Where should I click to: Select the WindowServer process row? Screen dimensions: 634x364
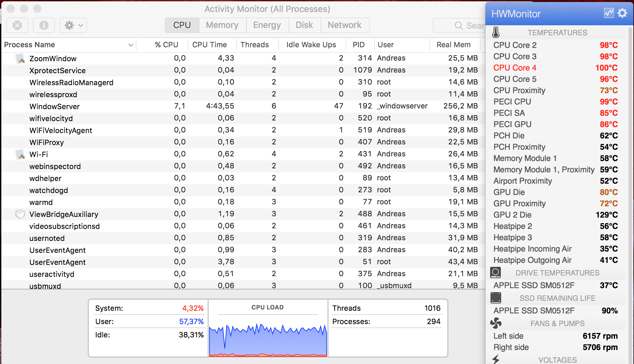point(243,106)
